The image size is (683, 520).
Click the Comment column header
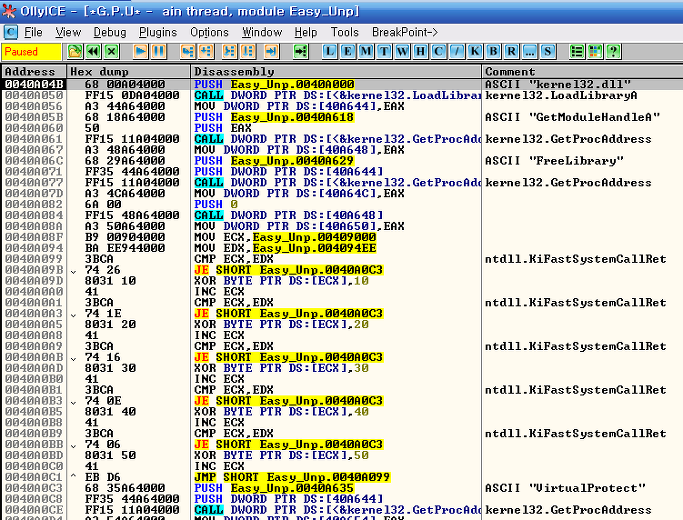point(582,71)
